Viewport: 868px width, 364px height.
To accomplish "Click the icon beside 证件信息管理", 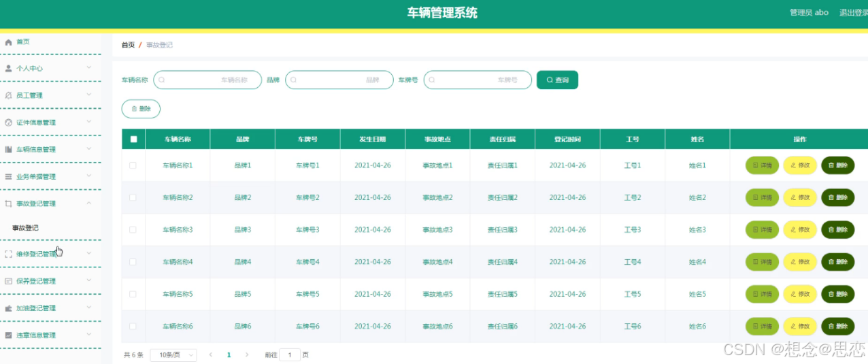I will [8, 122].
